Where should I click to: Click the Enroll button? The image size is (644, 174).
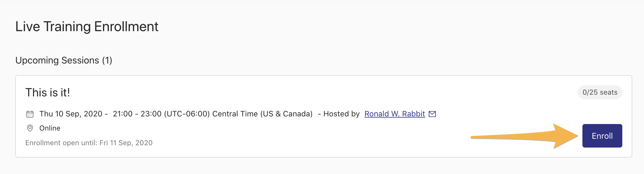pos(602,136)
